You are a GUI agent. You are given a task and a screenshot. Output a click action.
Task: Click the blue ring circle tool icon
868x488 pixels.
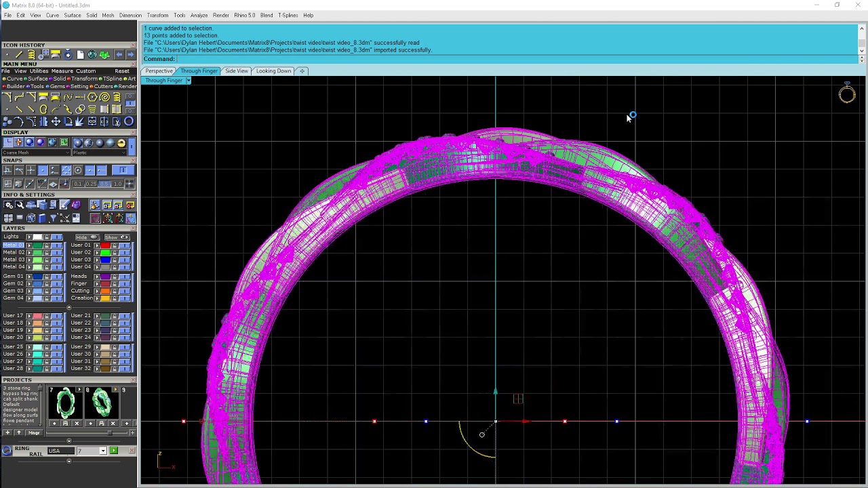129,121
